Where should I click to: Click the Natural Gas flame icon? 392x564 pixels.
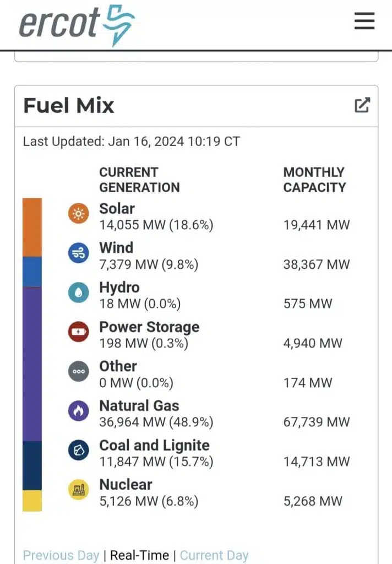click(x=79, y=411)
